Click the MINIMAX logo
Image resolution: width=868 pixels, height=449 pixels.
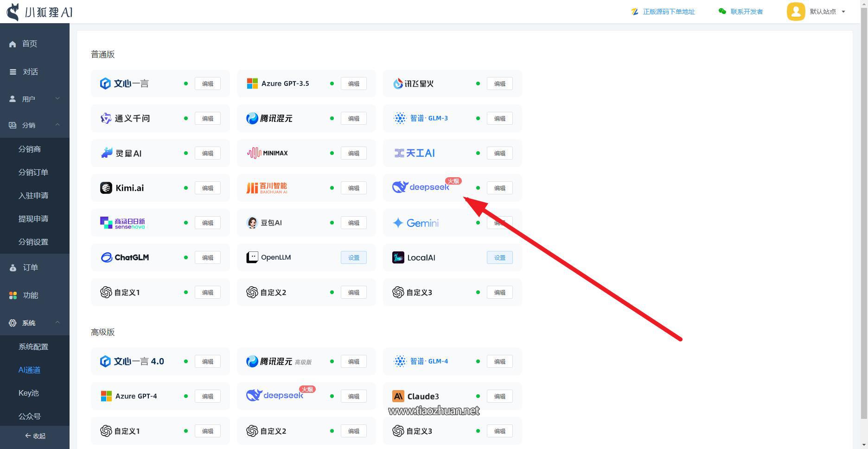coord(268,153)
